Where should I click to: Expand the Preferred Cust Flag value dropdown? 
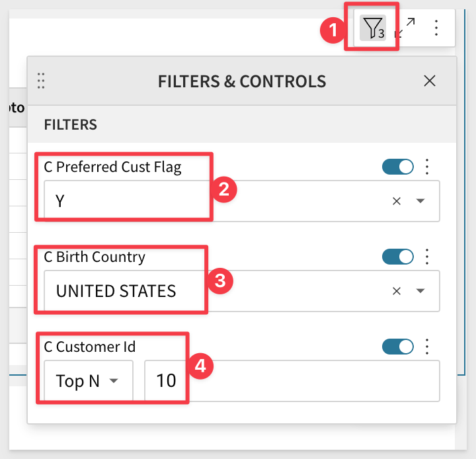tap(420, 201)
